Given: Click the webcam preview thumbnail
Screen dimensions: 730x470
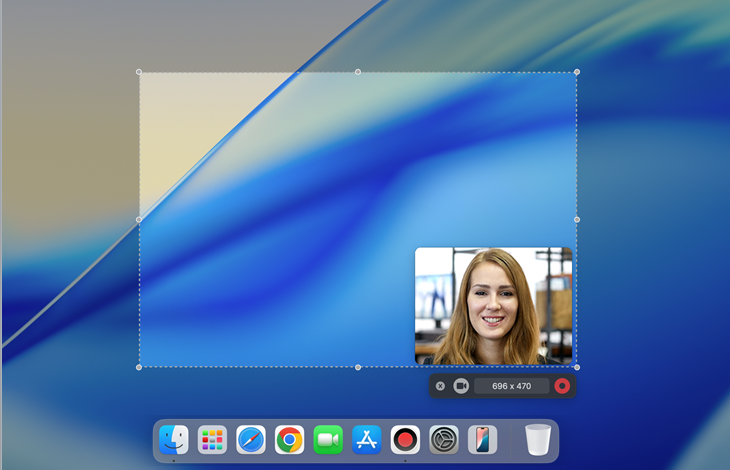Looking at the screenshot, I should (x=493, y=306).
